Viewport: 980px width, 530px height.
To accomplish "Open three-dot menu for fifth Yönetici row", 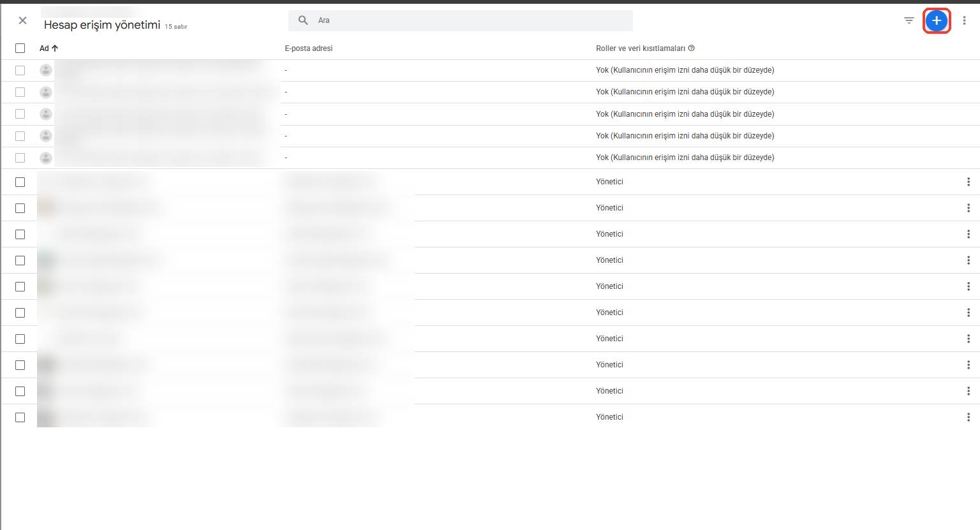I will point(969,286).
